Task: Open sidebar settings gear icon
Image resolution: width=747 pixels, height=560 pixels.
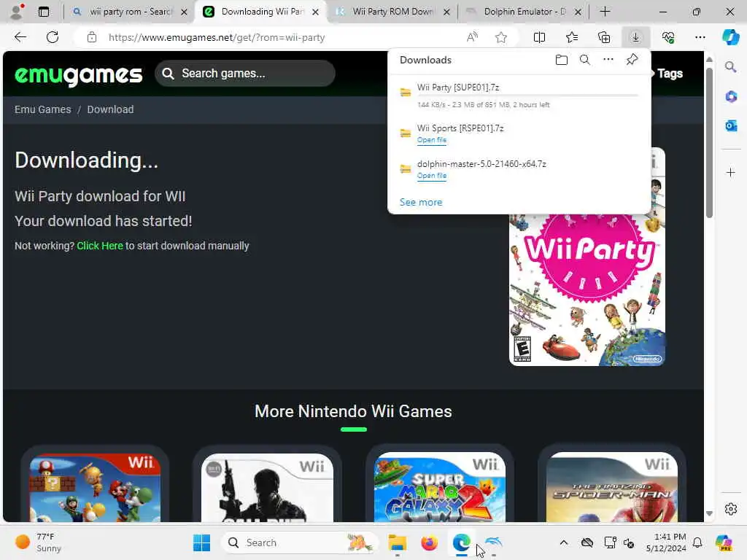Action: pyautogui.click(x=731, y=509)
